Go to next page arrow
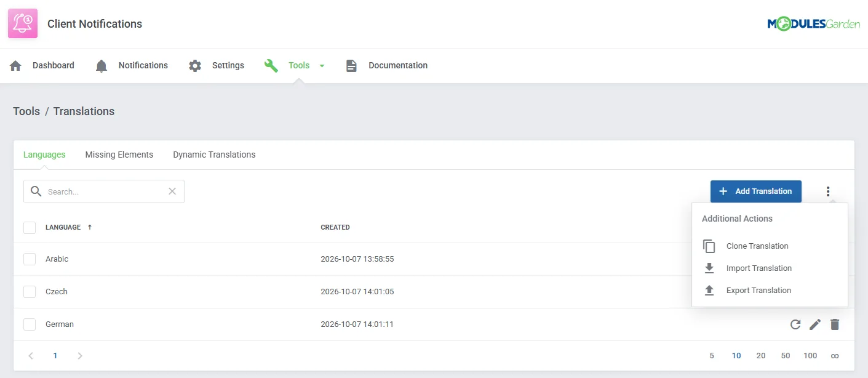868x378 pixels. pyautogui.click(x=79, y=356)
